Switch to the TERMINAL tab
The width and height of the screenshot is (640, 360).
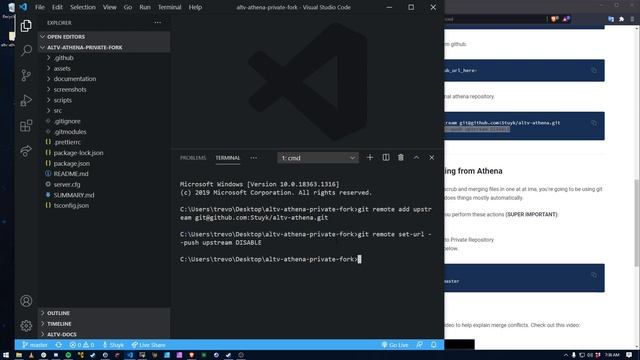click(x=228, y=158)
